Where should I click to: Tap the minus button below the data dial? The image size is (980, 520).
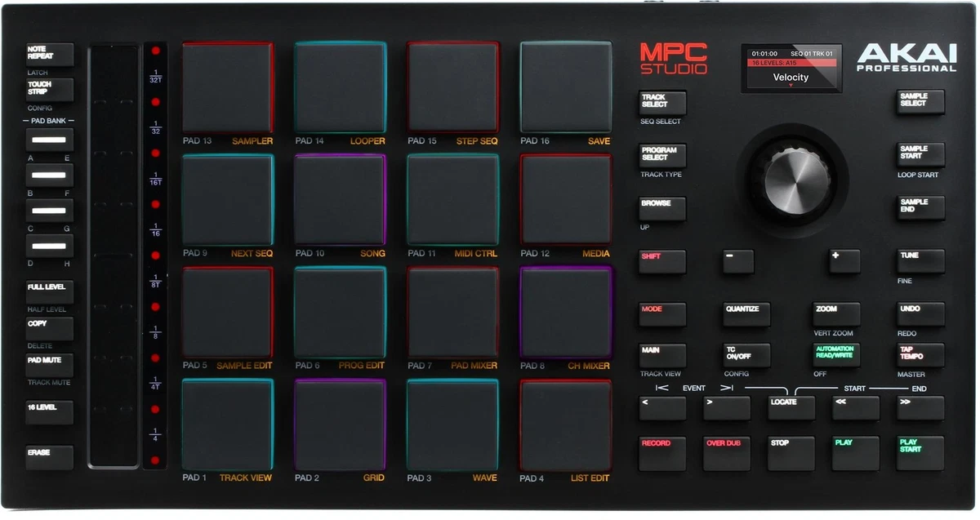738,261
